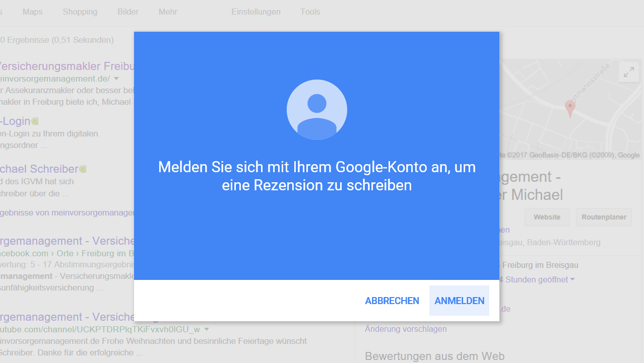The width and height of the screenshot is (644, 363).
Task: Open dropdown arrow beside youtube.com channel URL
Action: click(206, 329)
